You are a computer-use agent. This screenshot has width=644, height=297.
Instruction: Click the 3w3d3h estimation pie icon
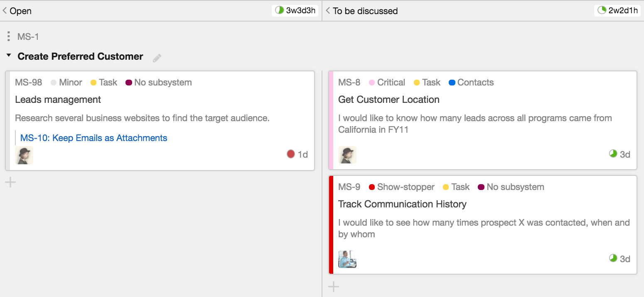click(x=279, y=10)
